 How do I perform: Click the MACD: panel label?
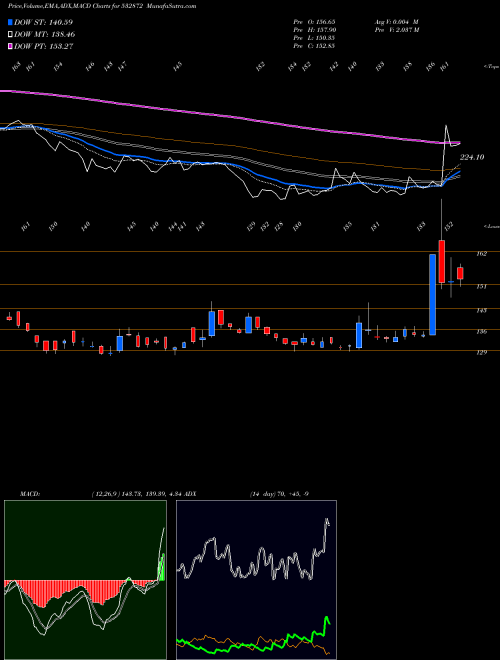tap(30, 494)
